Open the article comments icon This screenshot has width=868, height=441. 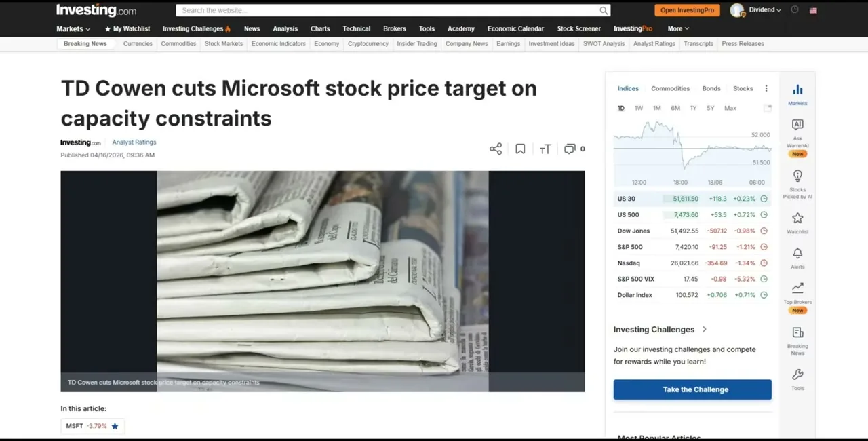[x=570, y=149]
